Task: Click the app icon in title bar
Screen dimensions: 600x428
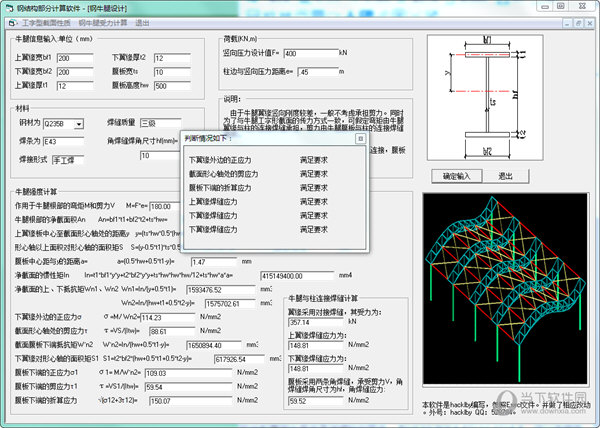Action: coord(9,8)
